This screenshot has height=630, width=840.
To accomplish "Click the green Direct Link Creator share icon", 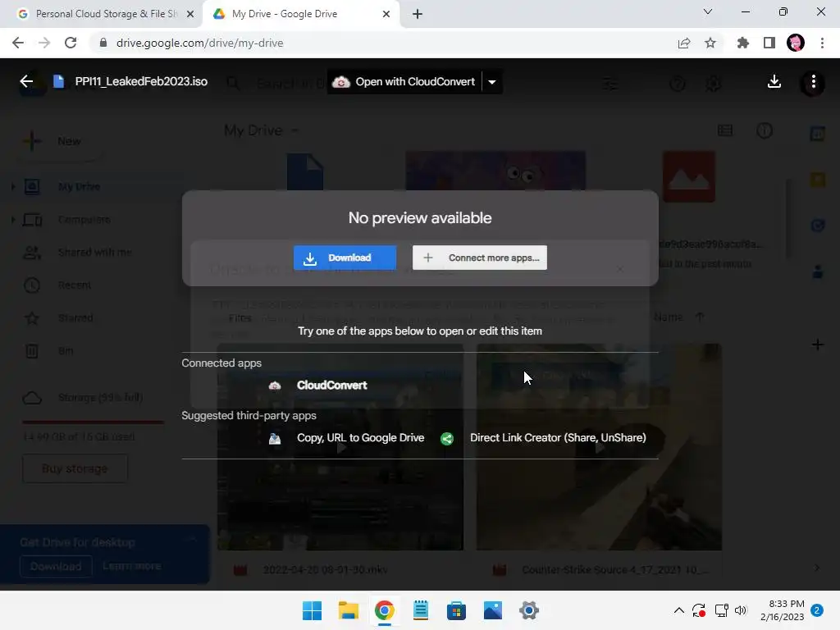I will click(447, 439).
